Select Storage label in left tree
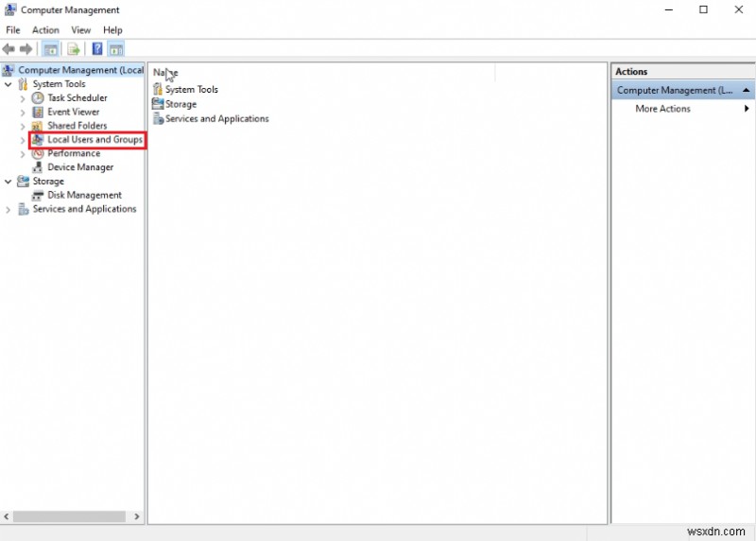Image resolution: width=756 pixels, height=541 pixels. 48,182
